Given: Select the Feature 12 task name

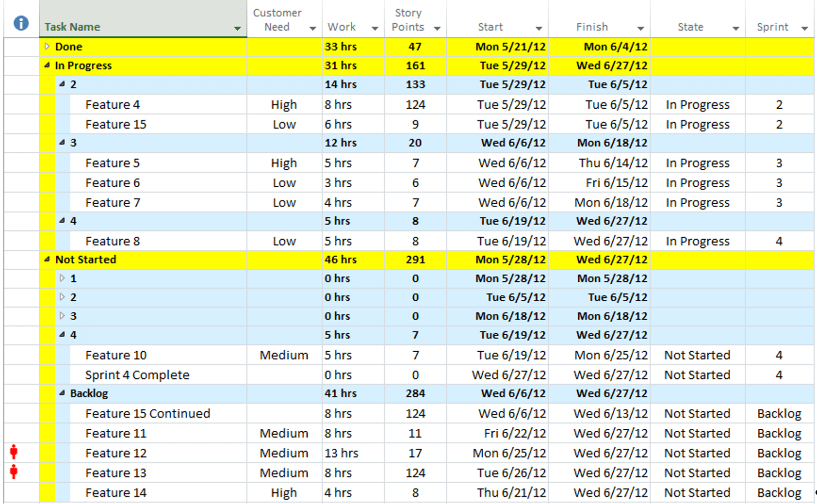Looking at the screenshot, I should [x=116, y=453].
